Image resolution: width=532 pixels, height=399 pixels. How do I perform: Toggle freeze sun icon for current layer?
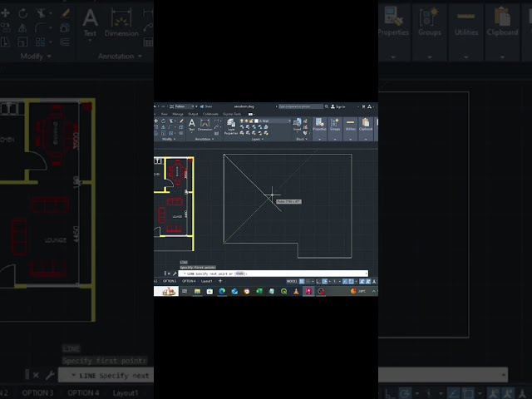click(246, 121)
